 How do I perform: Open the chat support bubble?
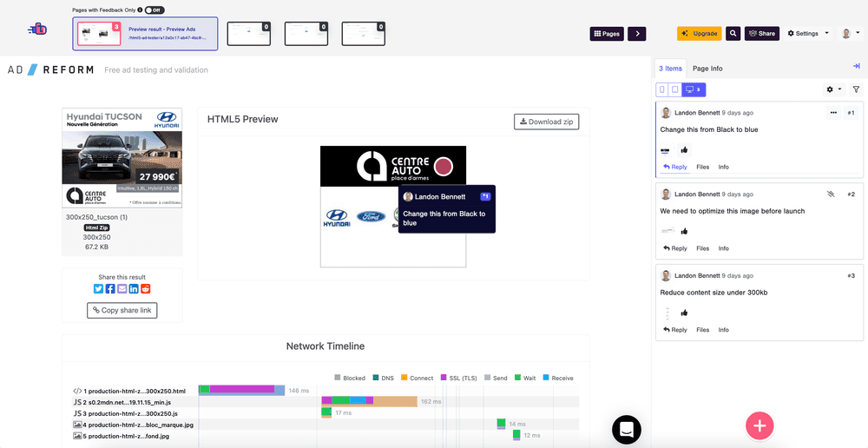(x=627, y=429)
